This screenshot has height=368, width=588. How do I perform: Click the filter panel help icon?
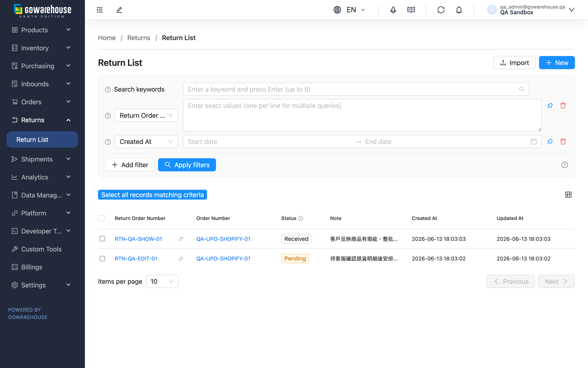565,165
